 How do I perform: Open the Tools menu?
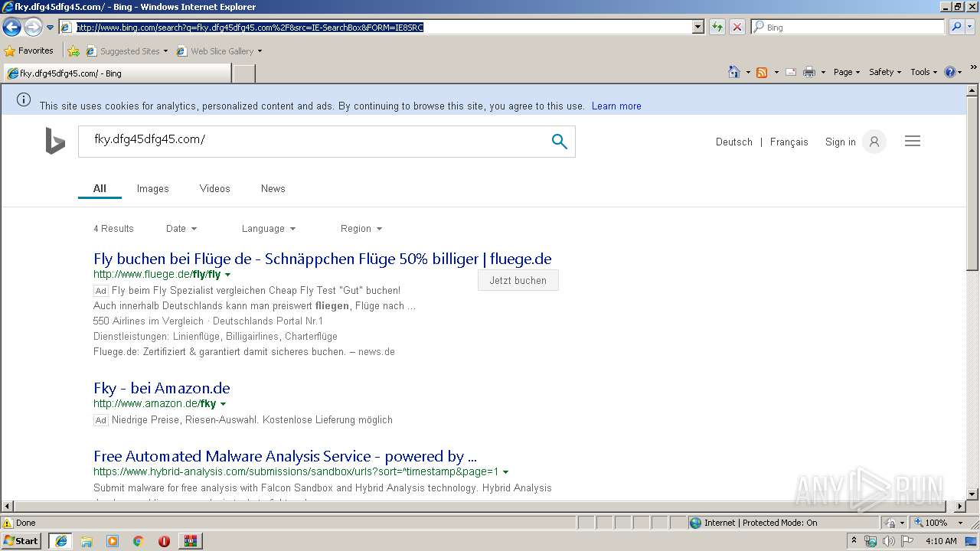click(923, 72)
